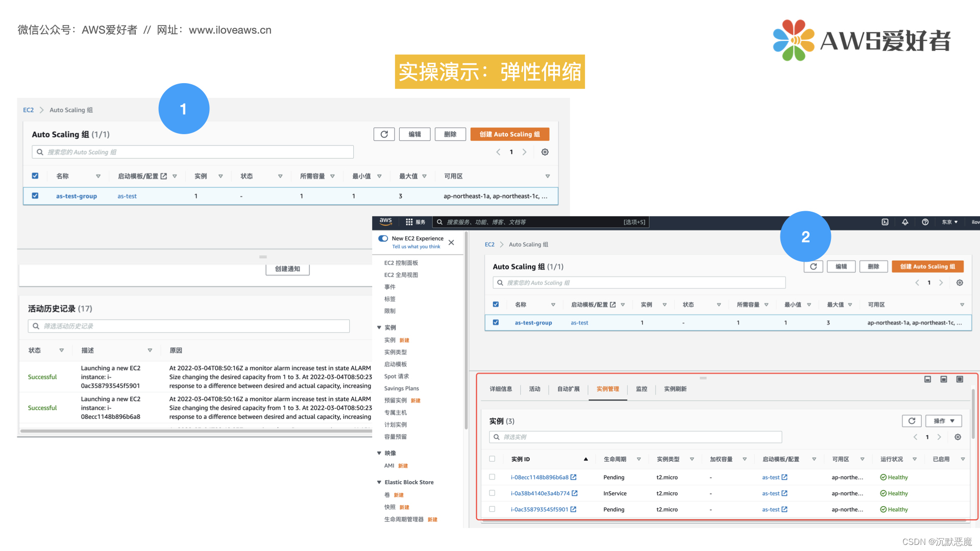Collapse the 映像 section in the sidebar
Image resolution: width=980 pixels, height=551 pixels.
pos(379,453)
